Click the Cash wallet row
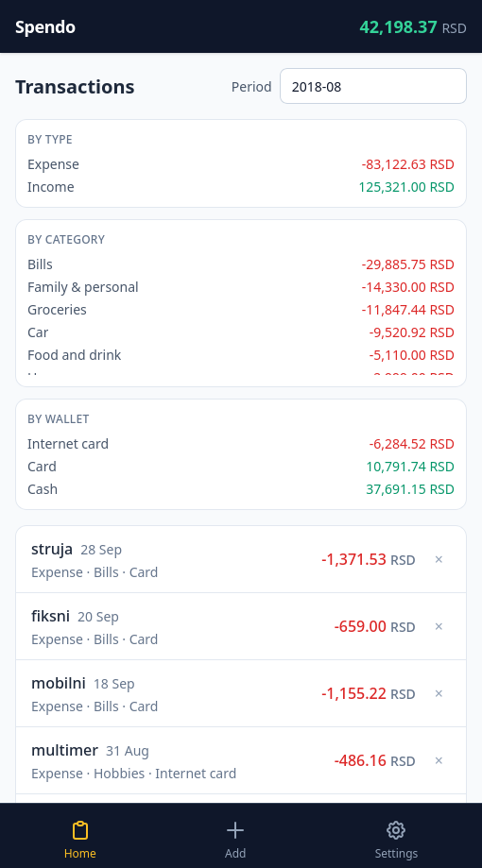482x868 pixels. [241, 489]
